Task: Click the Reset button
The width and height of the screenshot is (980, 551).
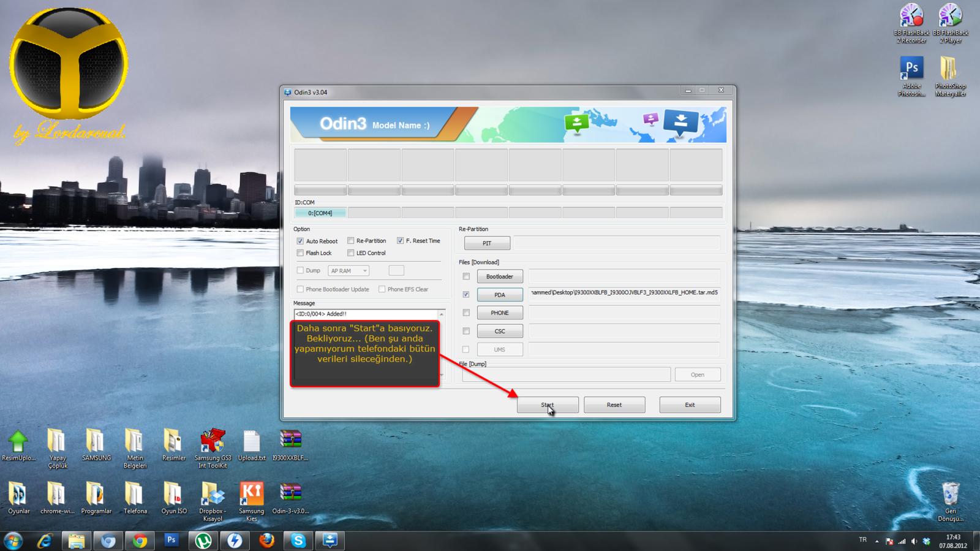Action: [614, 405]
